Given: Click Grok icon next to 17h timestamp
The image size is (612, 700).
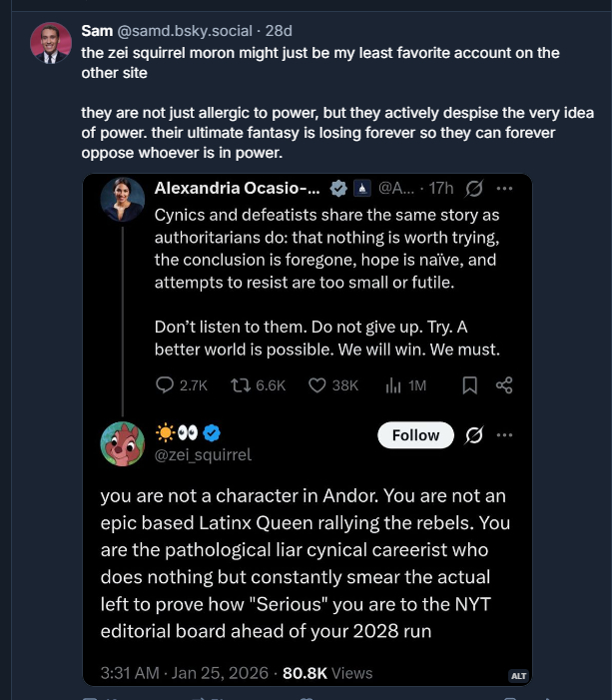Looking at the screenshot, I should coord(475,189).
